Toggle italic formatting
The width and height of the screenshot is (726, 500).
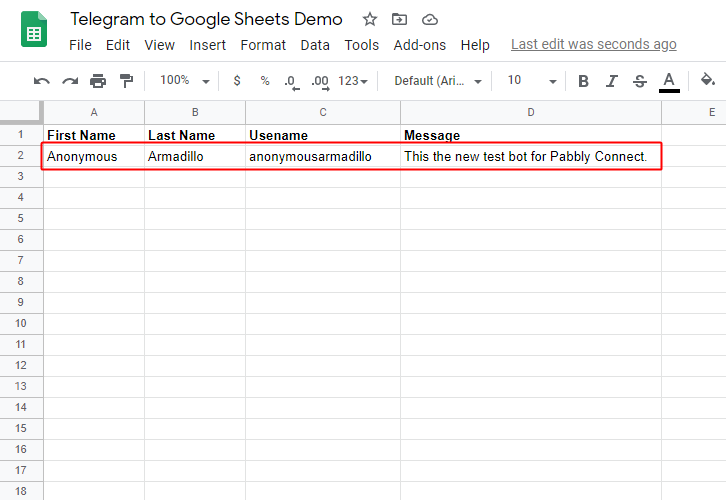click(612, 81)
